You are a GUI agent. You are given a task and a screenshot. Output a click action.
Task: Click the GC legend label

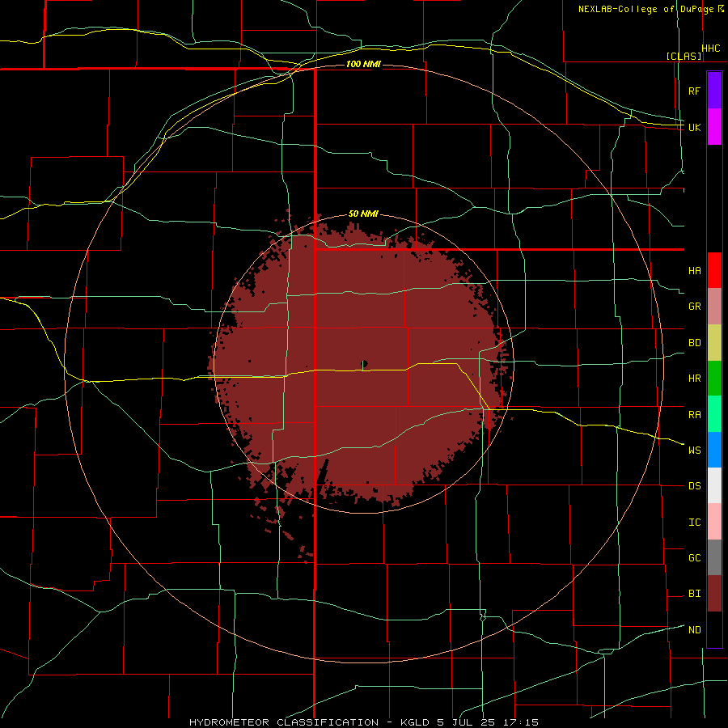point(694,558)
